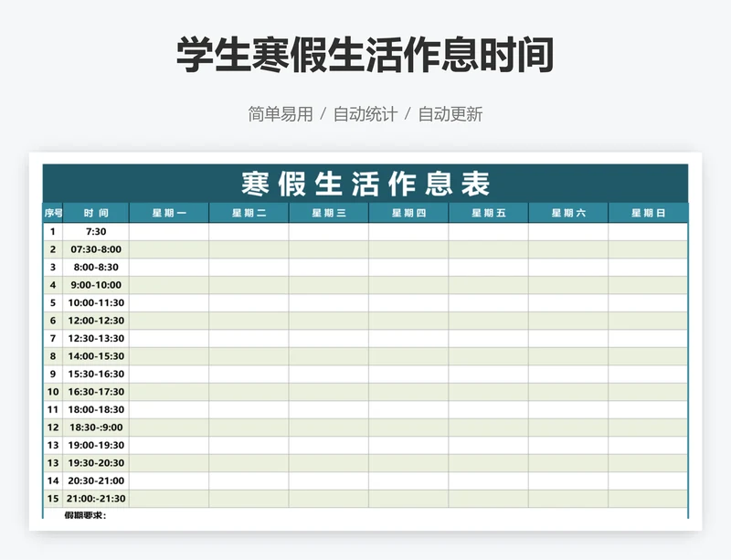The width and height of the screenshot is (731, 560).
Task: Click the 15:30-16:30 time cell
Action: pyautogui.click(x=96, y=374)
